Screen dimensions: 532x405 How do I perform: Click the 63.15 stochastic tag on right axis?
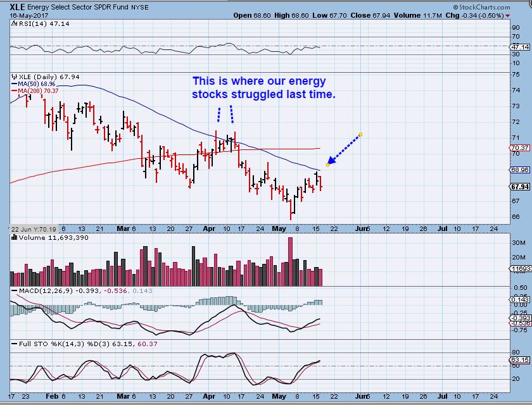(x=521, y=360)
